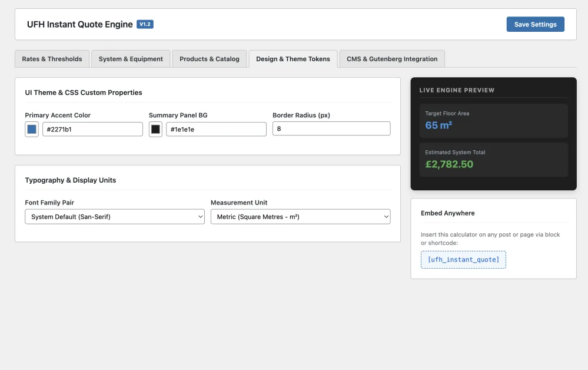Click the 65 m² floor area value
This screenshot has width=588, height=370.
(x=438, y=125)
